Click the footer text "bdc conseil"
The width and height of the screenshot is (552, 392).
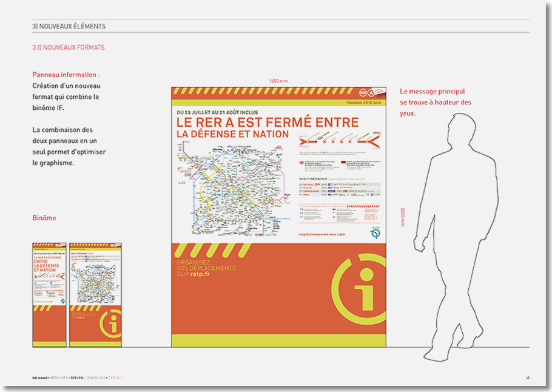(x=40, y=378)
